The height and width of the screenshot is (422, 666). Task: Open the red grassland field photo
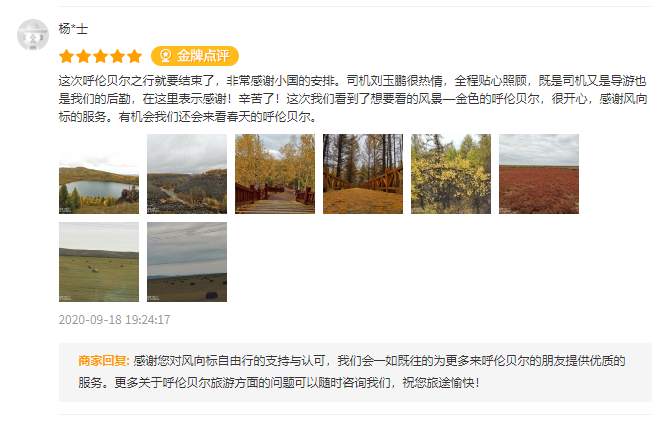coord(539,174)
